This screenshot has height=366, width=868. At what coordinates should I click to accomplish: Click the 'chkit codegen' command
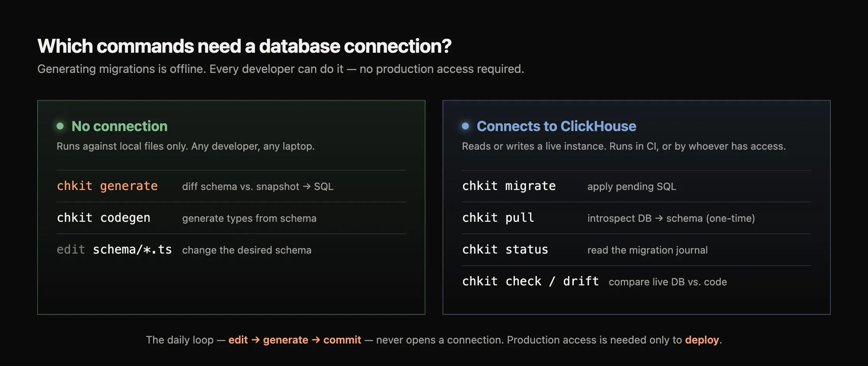click(103, 218)
